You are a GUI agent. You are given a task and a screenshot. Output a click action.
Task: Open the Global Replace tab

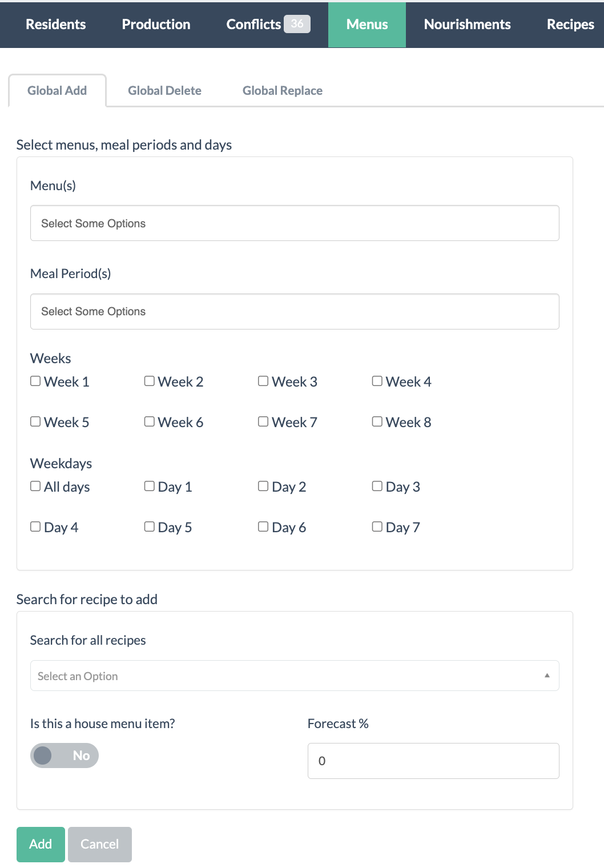tap(283, 90)
